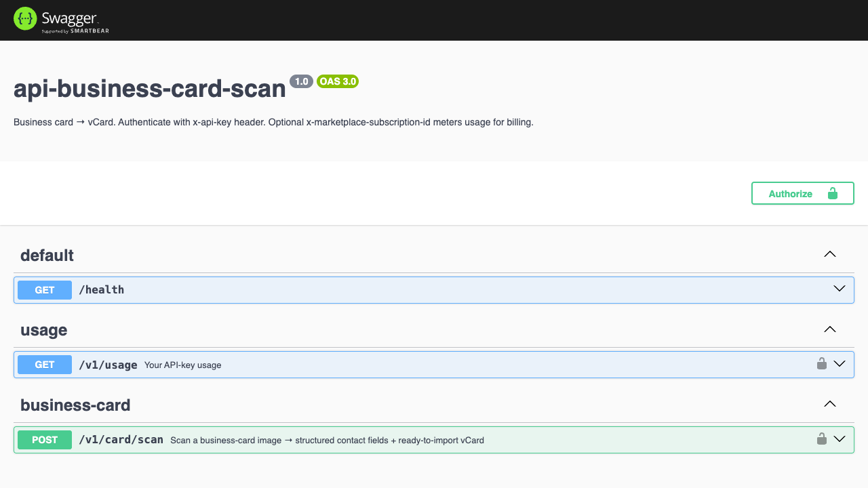This screenshot has width=868, height=488.
Task: Click the 1.0 version badge
Action: click(x=302, y=81)
